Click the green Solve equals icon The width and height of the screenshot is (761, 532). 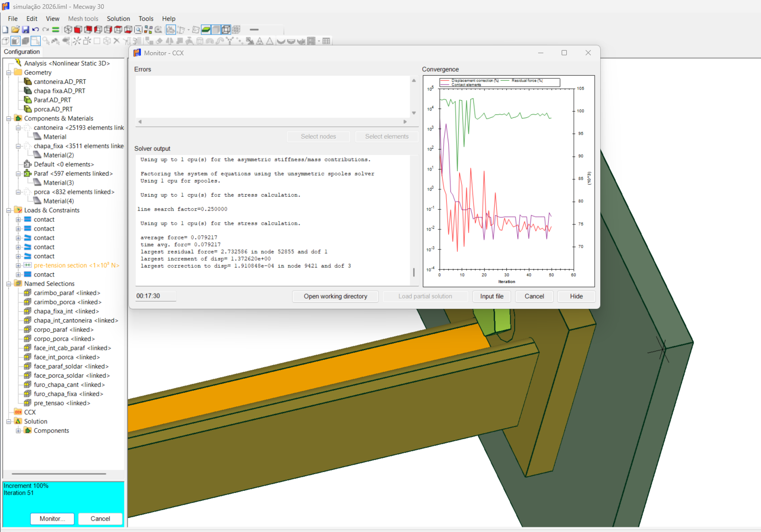[x=55, y=30]
